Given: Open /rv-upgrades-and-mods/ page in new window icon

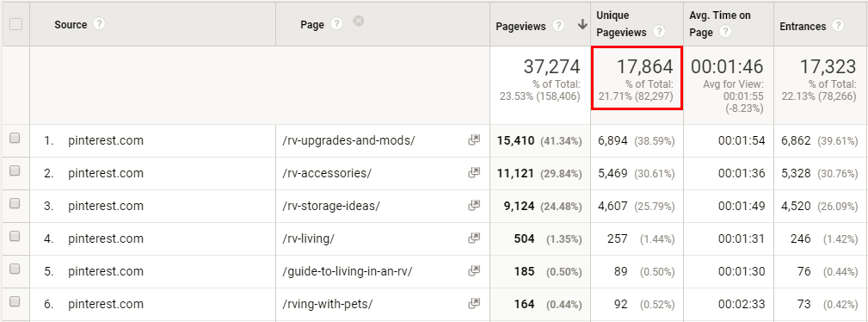Looking at the screenshot, I should (474, 140).
